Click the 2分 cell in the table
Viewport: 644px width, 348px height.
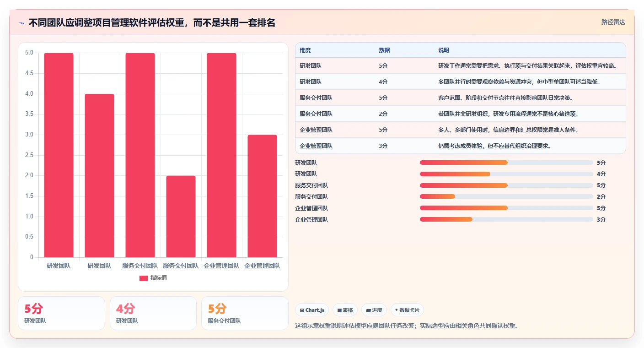(x=383, y=114)
